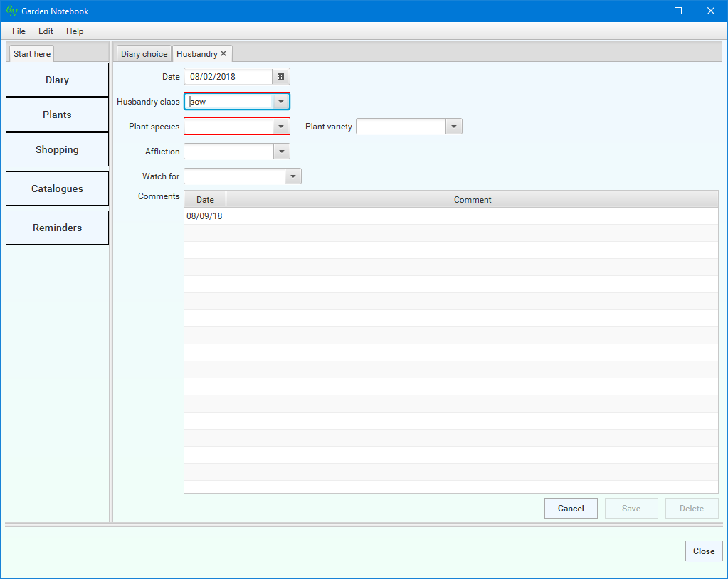The width and height of the screenshot is (728, 579).
Task: Select the 08/09/18 comment row cell
Action: pyautogui.click(x=205, y=216)
